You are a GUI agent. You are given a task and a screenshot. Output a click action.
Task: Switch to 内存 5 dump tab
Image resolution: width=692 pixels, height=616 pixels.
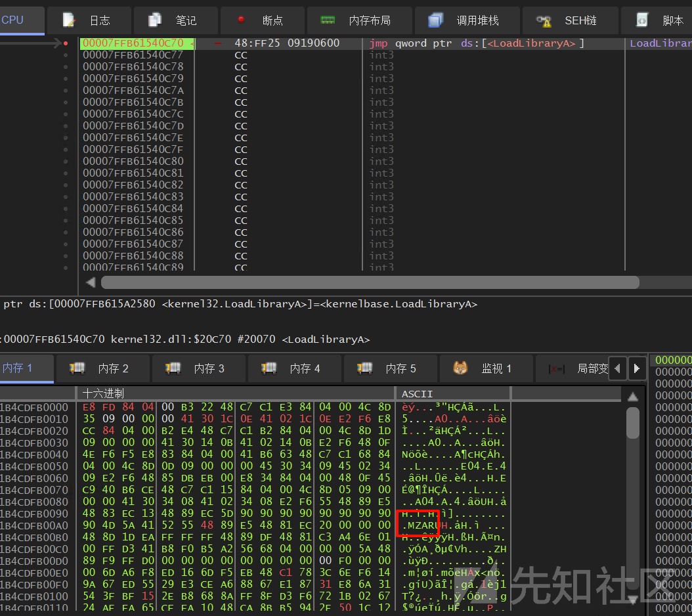(391, 368)
